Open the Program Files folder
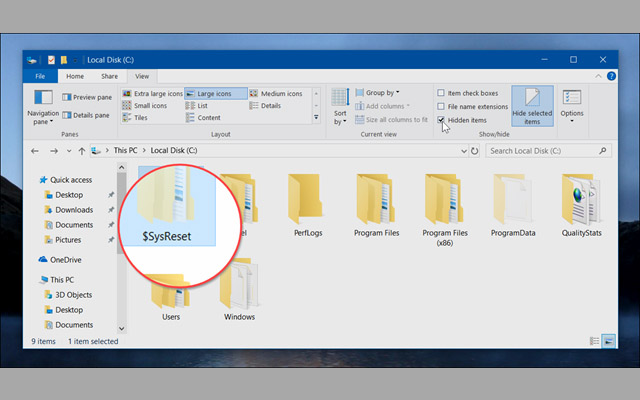Screen dimensions: 640x400 point(377,203)
